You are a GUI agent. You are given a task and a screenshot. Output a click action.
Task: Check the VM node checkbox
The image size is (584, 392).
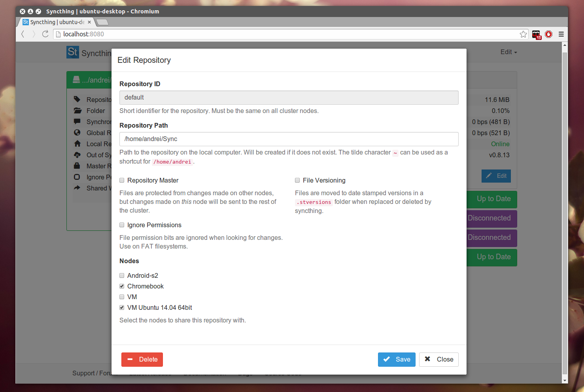[x=122, y=297]
